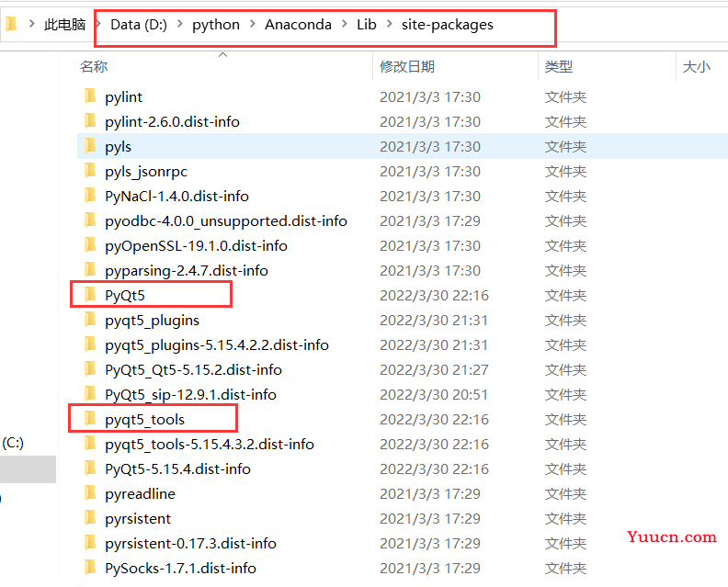Expand the chevron after Anaconda breadcrumb
728x587 pixels.
(x=345, y=24)
